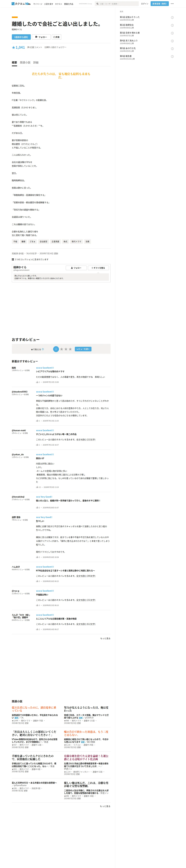Click the レビューを書く button
This screenshot has width=186, height=868.
tap(83, 349)
